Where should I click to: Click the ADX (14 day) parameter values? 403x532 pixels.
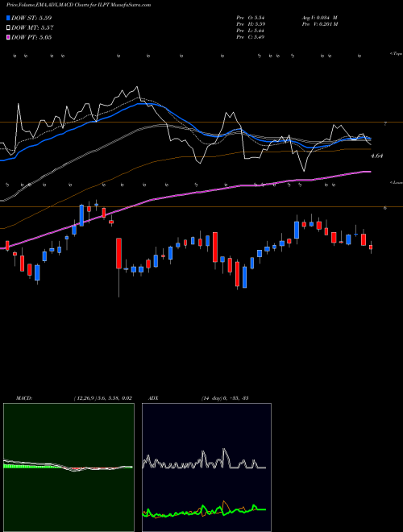point(225,398)
